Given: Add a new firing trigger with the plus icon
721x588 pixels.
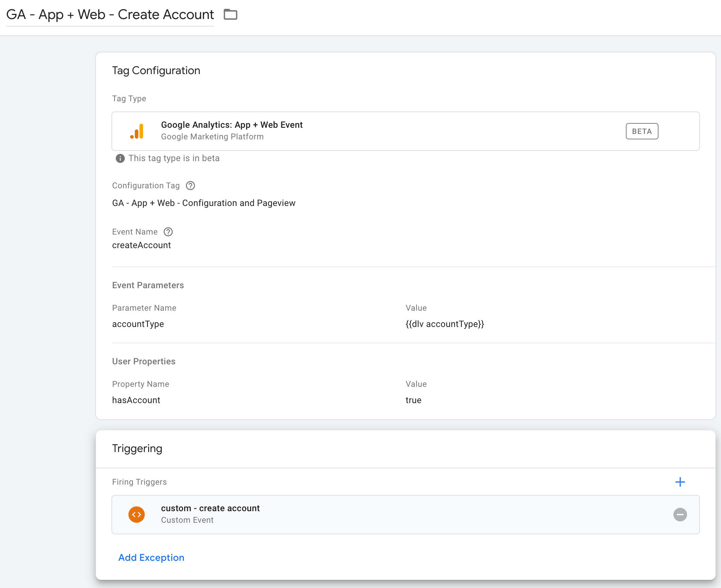Looking at the screenshot, I should (x=680, y=482).
